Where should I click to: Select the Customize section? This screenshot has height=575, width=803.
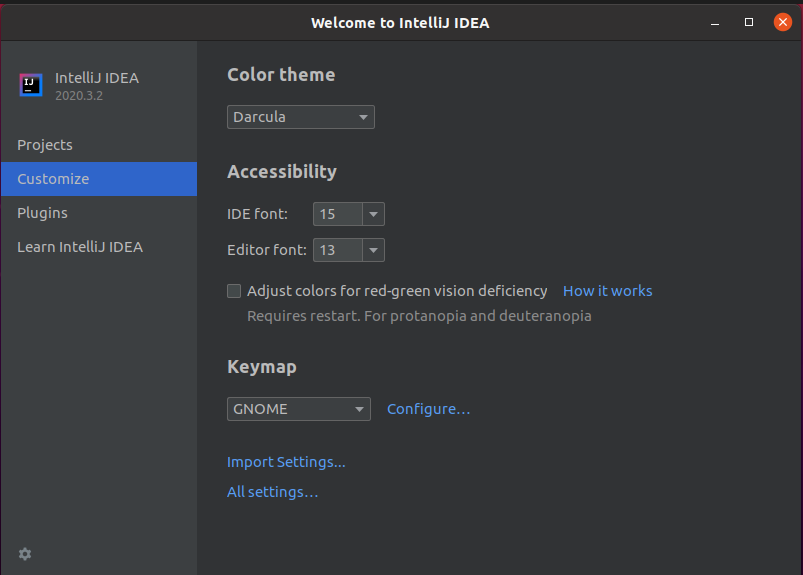pyautogui.click(x=99, y=179)
